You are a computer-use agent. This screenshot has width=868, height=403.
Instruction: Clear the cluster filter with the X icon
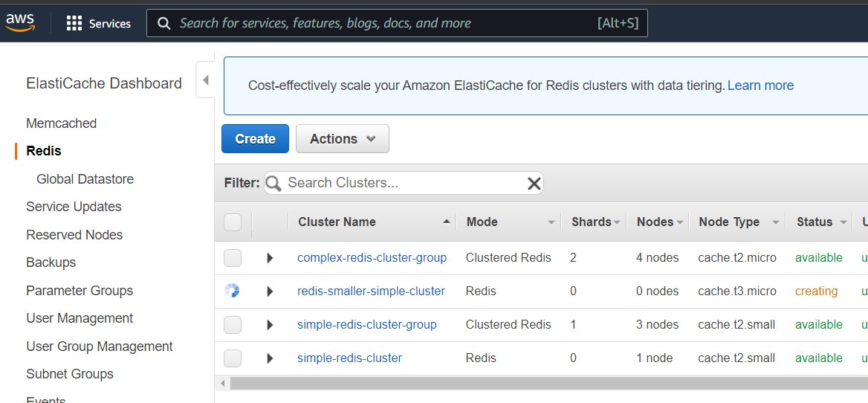click(534, 183)
